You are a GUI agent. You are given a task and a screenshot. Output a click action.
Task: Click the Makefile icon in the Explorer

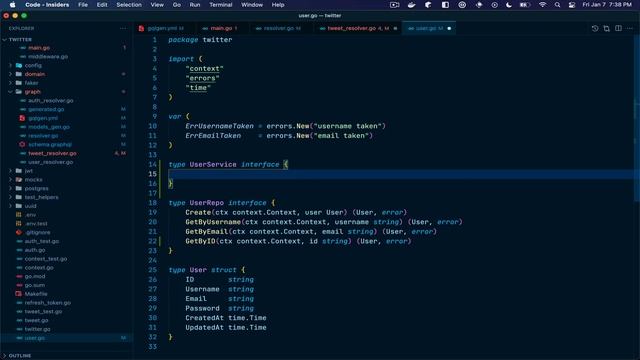pyautogui.click(x=19, y=294)
